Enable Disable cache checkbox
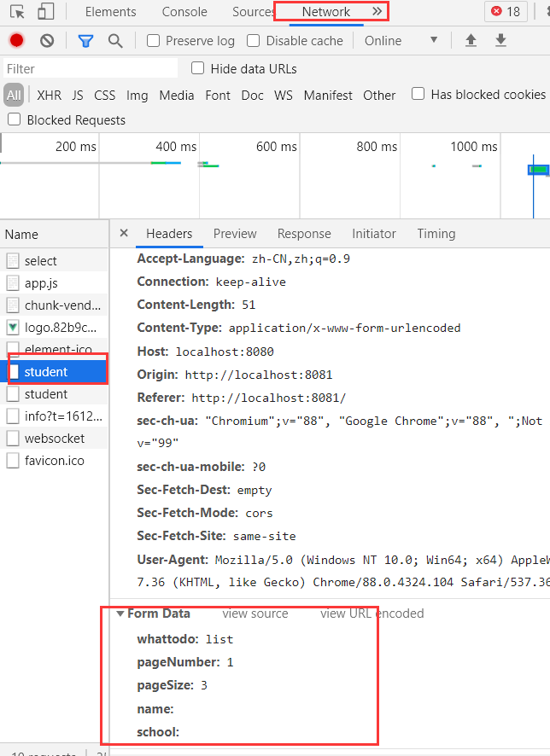 [x=254, y=40]
